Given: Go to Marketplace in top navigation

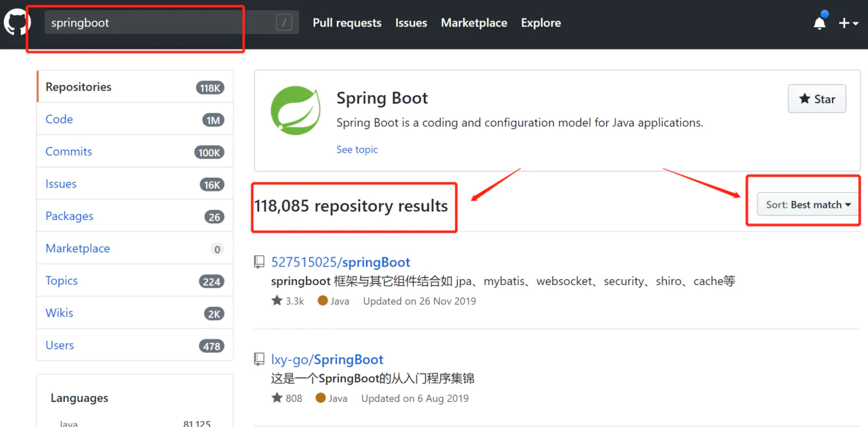Looking at the screenshot, I should (473, 23).
